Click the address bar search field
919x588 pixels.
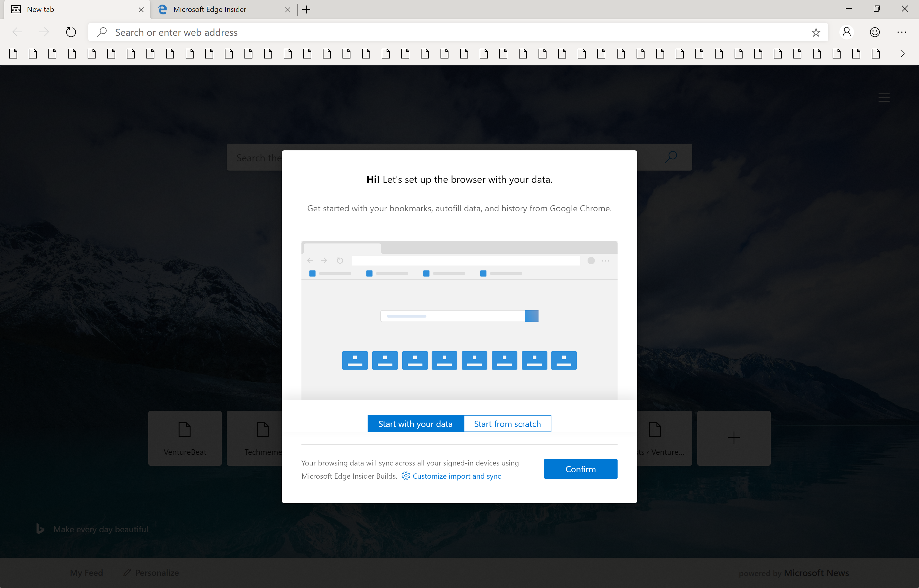tap(458, 32)
